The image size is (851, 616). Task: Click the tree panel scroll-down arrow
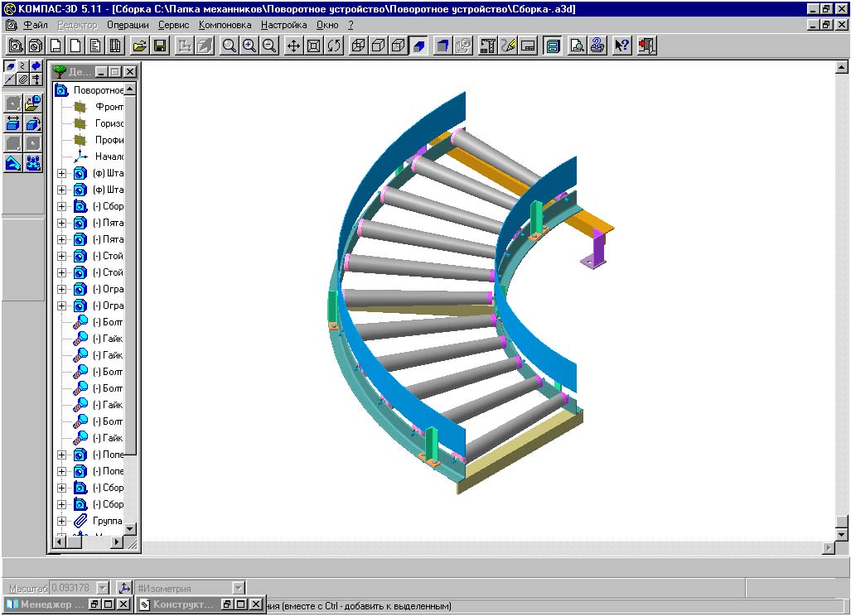click(130, 528)
